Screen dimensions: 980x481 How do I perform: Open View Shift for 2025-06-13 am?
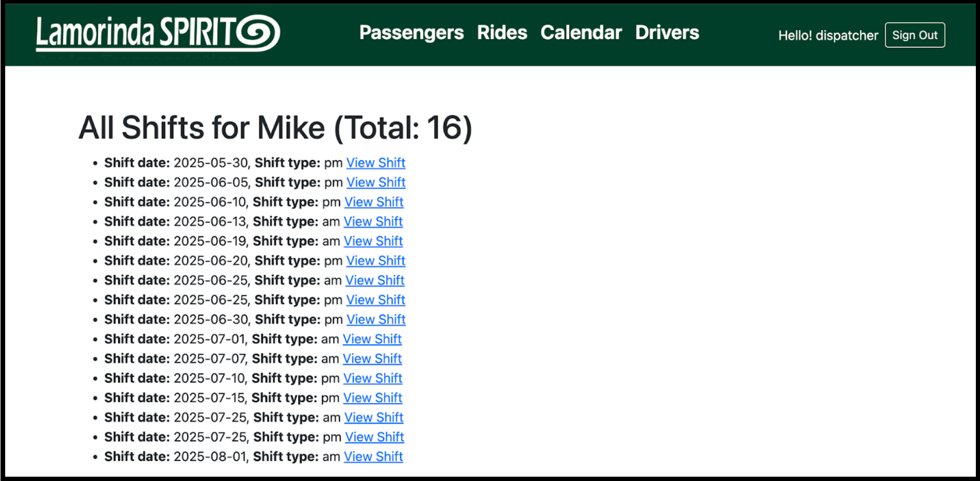(x=373, y=222)
